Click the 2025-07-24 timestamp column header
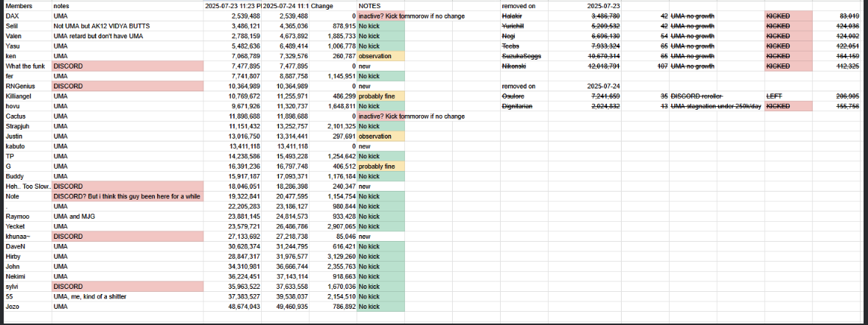868x325 pixels. [285, 6]
